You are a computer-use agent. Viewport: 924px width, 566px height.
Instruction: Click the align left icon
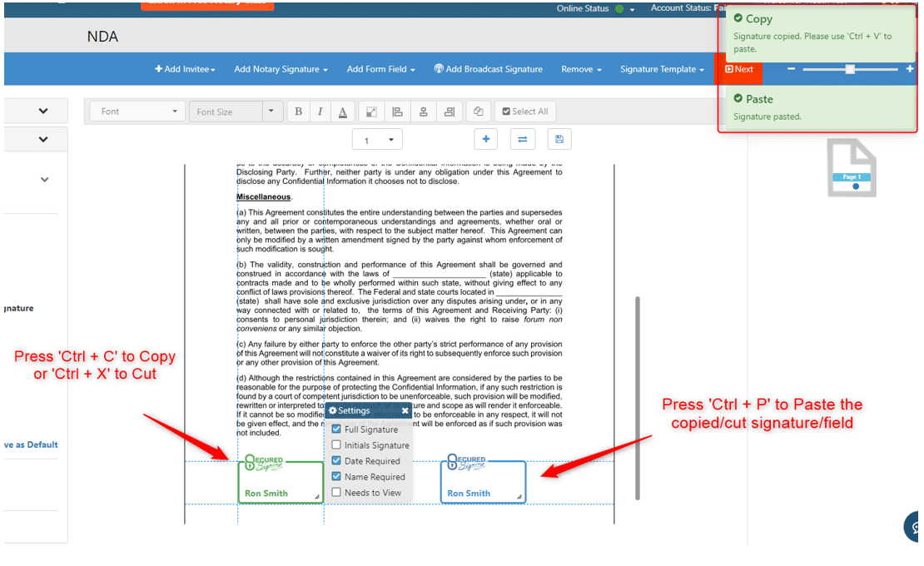[397, 112]
